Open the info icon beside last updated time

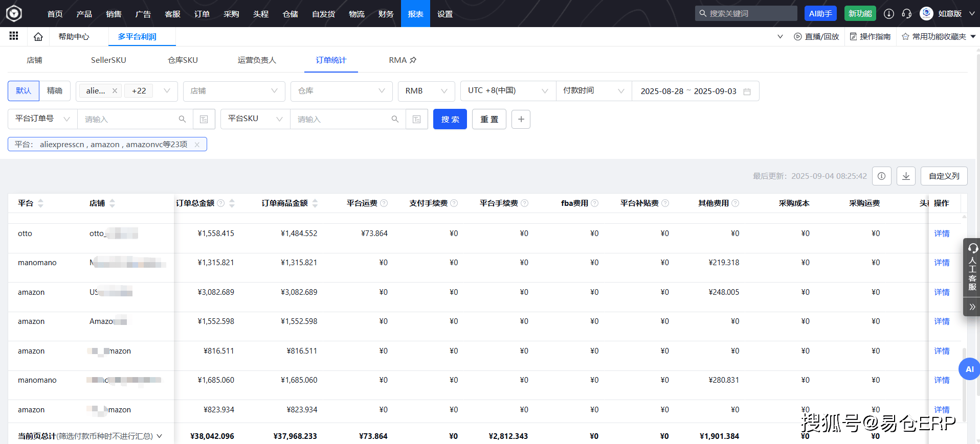coord(881,176)
